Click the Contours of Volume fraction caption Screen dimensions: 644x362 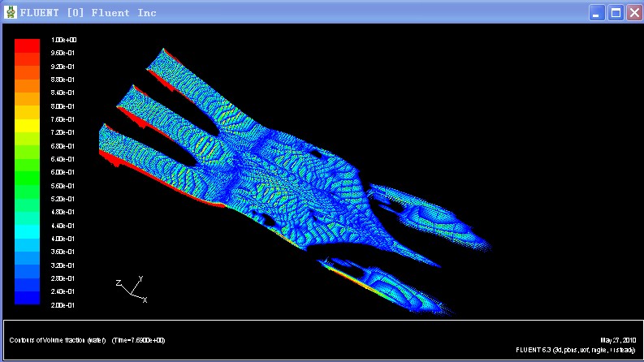pyautogui.click(x=57, y=340)
